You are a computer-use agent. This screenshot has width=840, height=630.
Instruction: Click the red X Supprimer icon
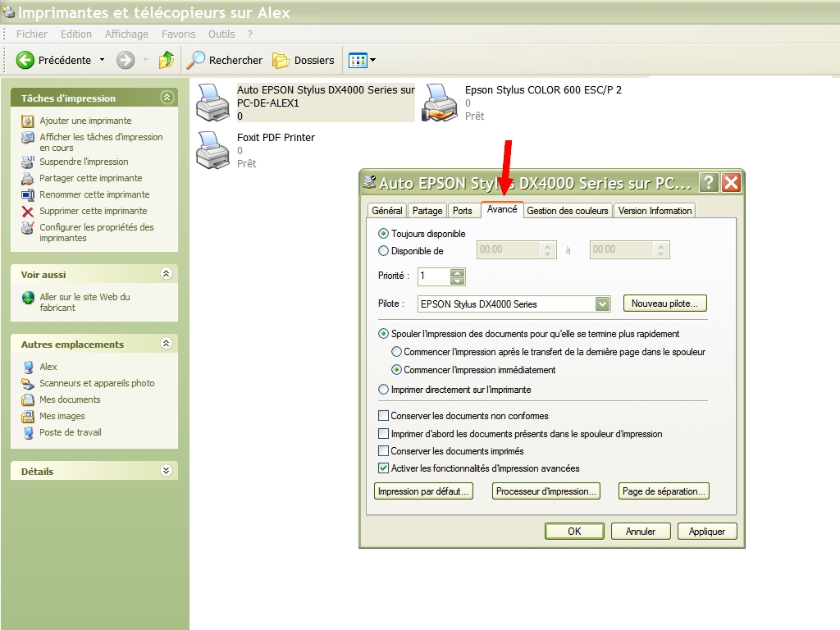pyautogui.click(x=28, y=212)
